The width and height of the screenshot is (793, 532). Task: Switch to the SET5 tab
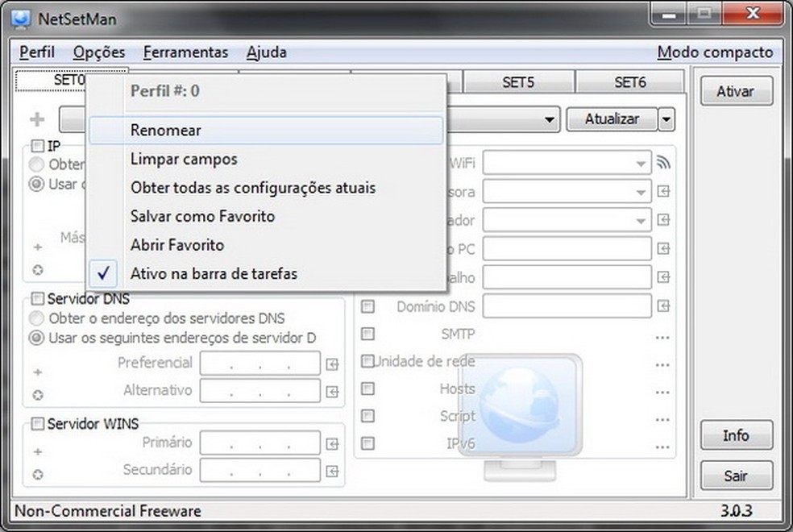click(518, 82)
